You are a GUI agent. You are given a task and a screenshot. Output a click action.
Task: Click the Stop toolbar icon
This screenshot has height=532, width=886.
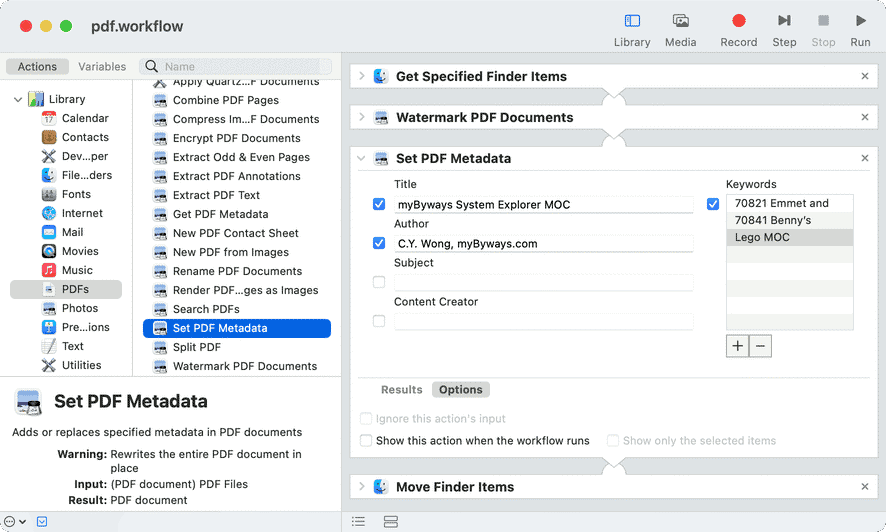(823, 21)
